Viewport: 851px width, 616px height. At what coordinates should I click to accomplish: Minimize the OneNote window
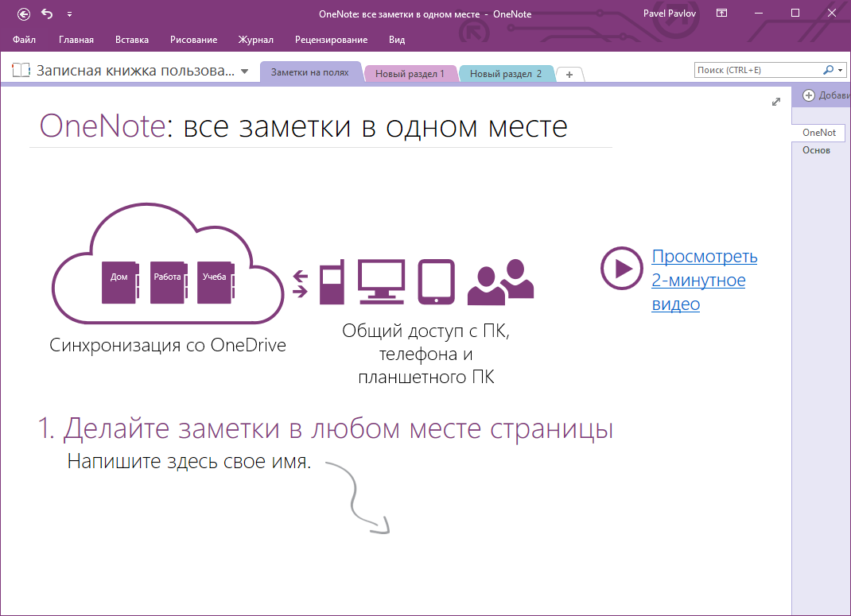[758, 13]
